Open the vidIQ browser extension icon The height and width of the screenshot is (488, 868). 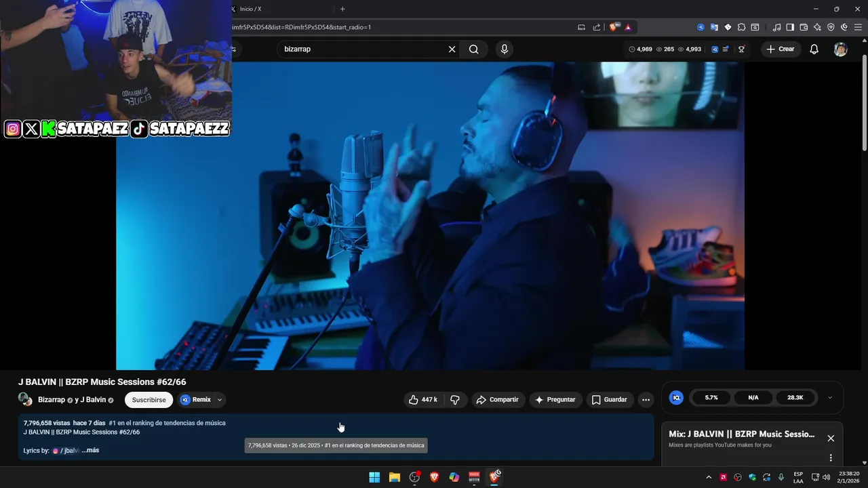pyautogui.click(x=701, y=27)
